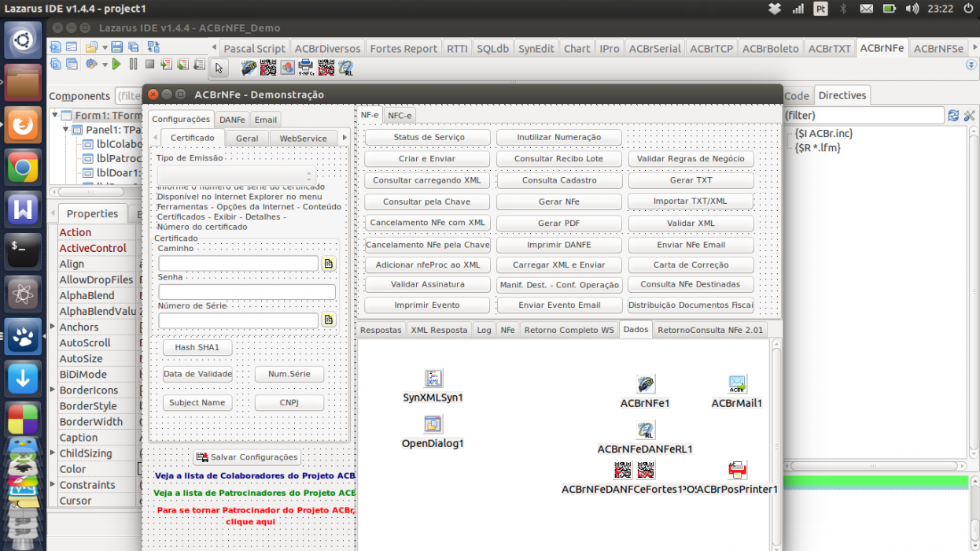Click the Step Over debug icon

pos(182,65)
